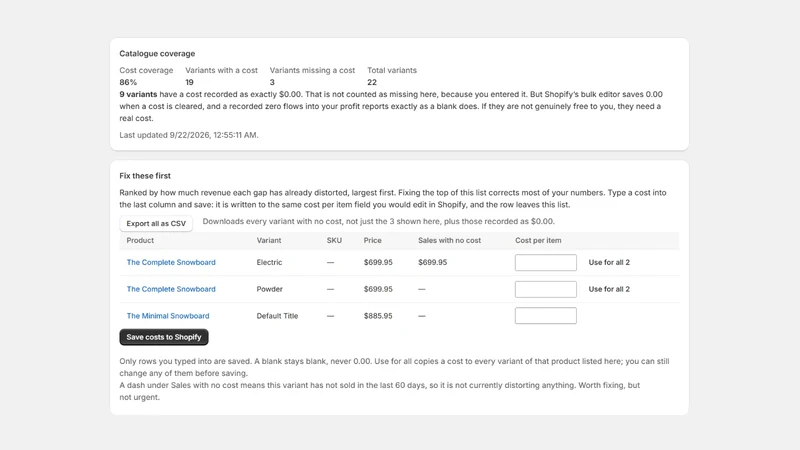Select the Product column header
Screen dimensions: 800x450
click(140, 240)
